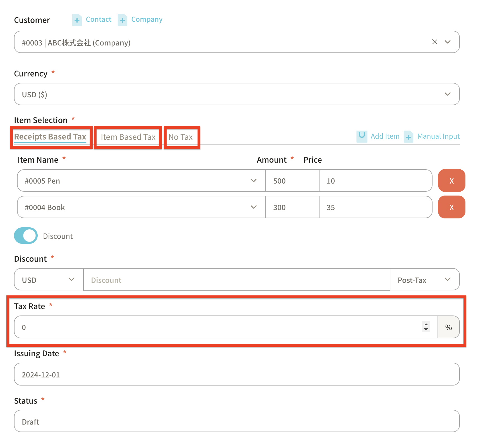
Task: Click the tax rate stepper arrows
Action: coord(426,327)
